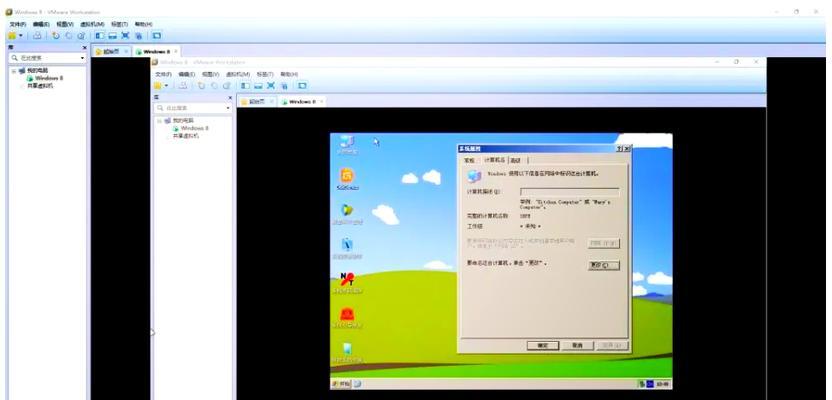Select 共享虚拟机 in outer library tree

point(40,85)
